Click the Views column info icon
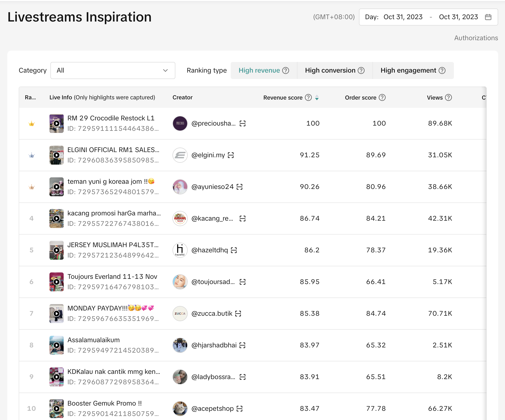The image size is (505, 420). click(448, 98)
